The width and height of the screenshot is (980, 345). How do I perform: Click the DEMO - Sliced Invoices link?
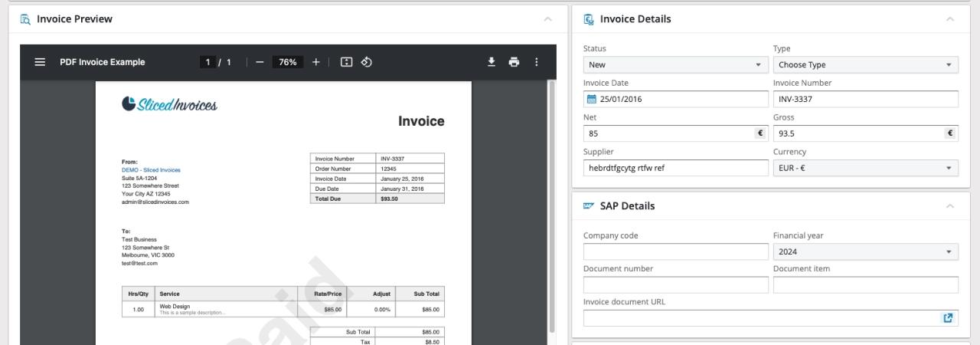(151, 170)
